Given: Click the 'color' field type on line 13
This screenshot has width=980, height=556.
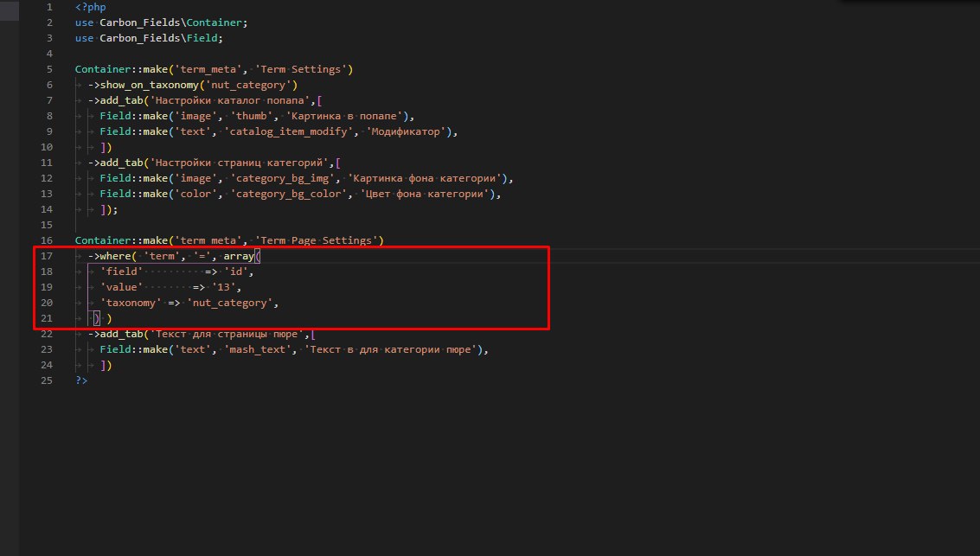Looking at the screenshot, I should pos(195,195).
